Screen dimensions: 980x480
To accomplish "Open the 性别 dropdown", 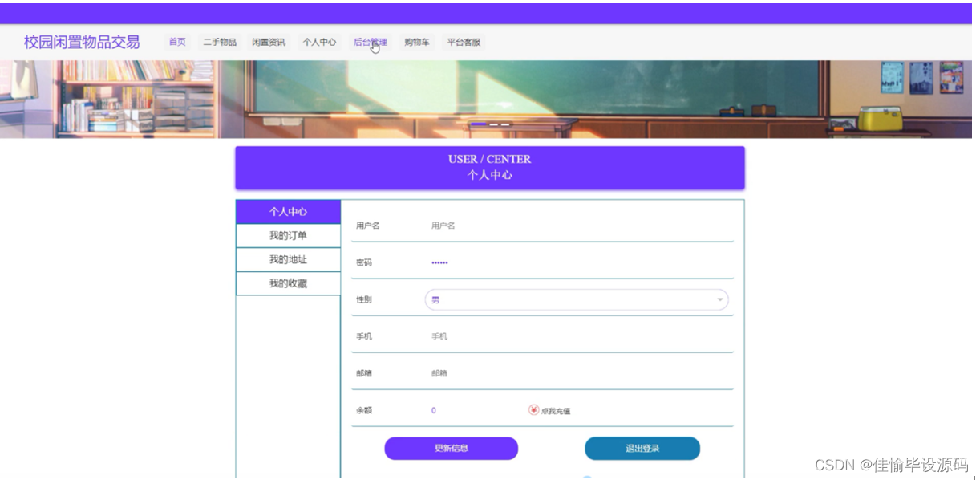I will 576,299.
